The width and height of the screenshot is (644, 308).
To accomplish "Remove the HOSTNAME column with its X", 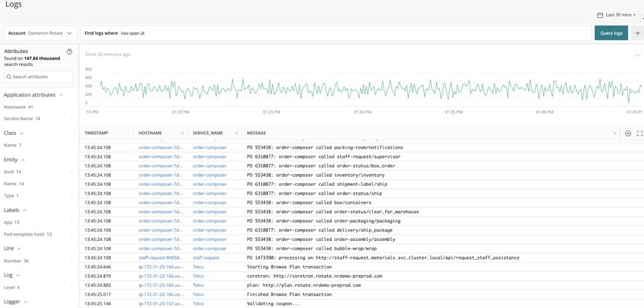I will [182, 133].
